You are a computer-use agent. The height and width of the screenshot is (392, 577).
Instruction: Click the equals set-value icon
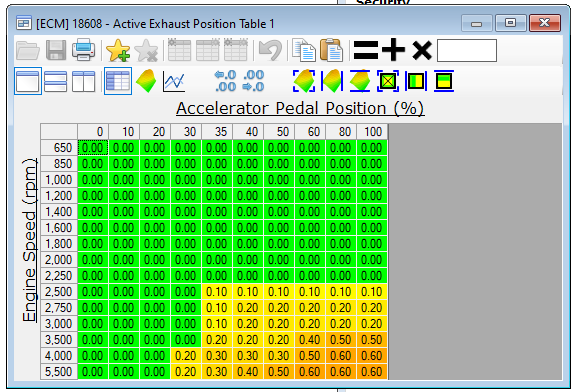pos(365,50)
